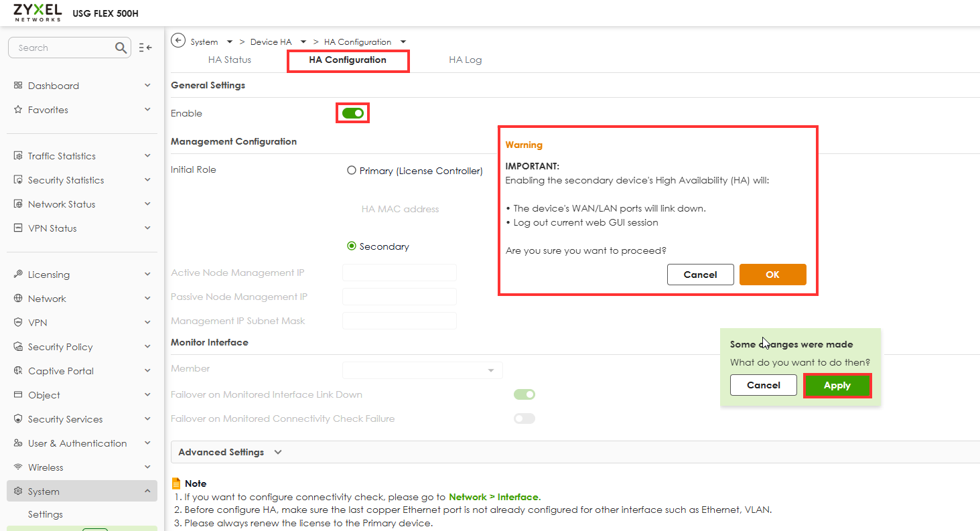Click the Network globe icon
Image resolution: width=980 pixels, height=531 pixels.
pos(18,299)
